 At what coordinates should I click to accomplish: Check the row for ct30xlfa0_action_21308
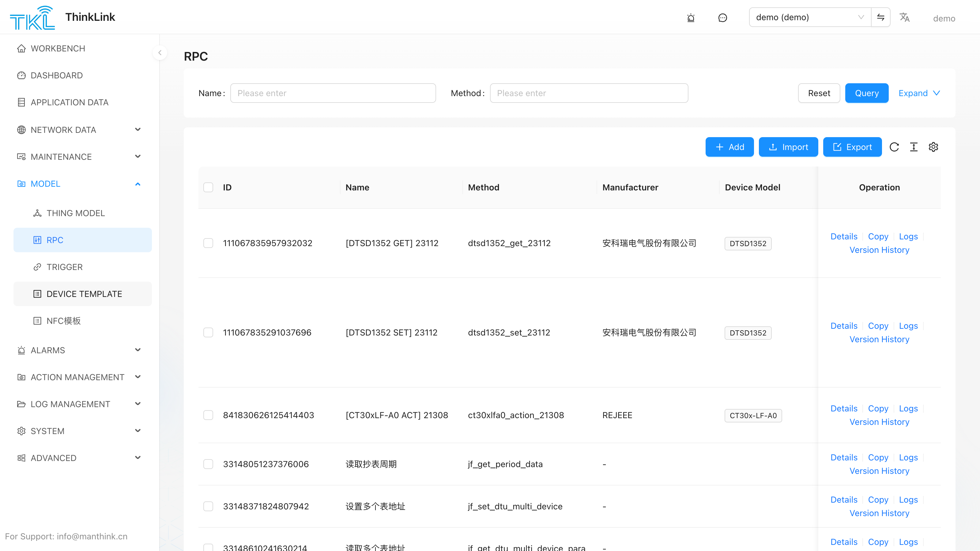coord(208,415)
